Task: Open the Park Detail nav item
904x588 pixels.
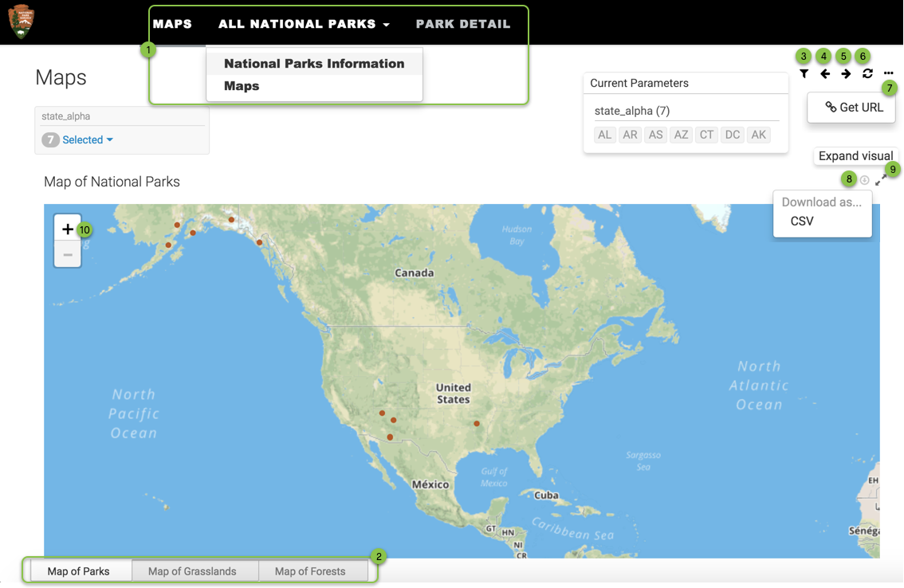Action: 463,24
